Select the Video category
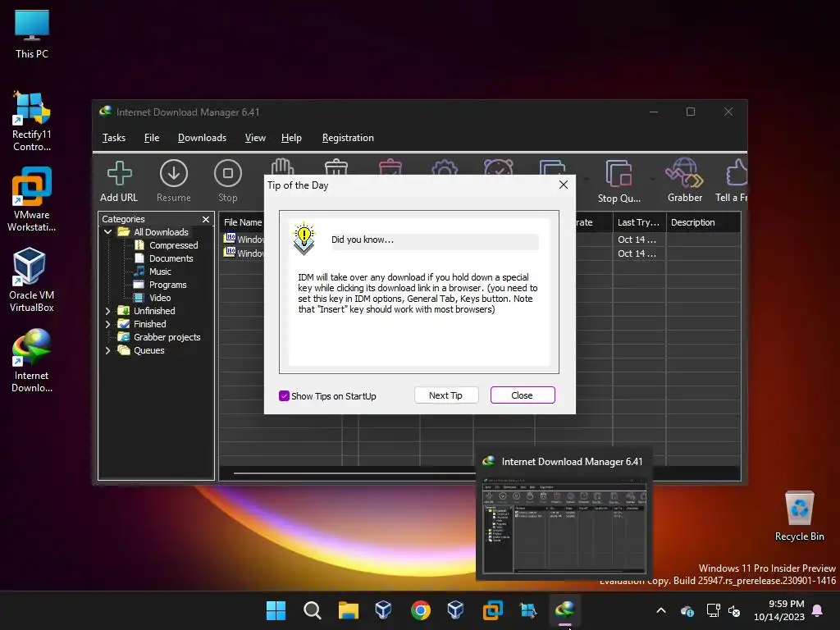Viewport: 840px width, 630px height. click(x=153, y=298)
